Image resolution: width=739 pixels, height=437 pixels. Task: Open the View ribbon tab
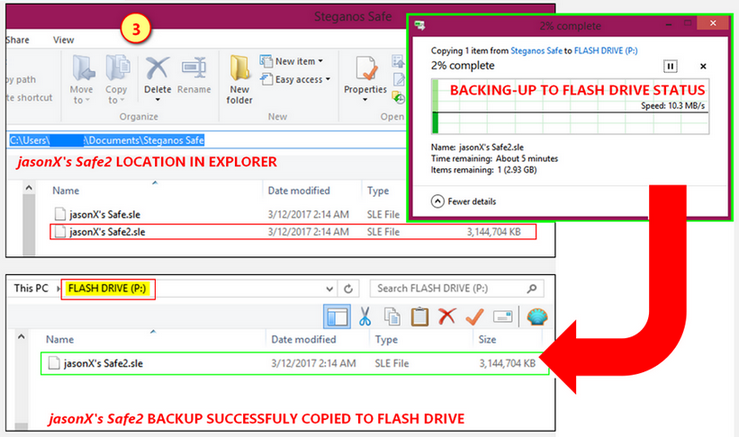coord(63,40)
